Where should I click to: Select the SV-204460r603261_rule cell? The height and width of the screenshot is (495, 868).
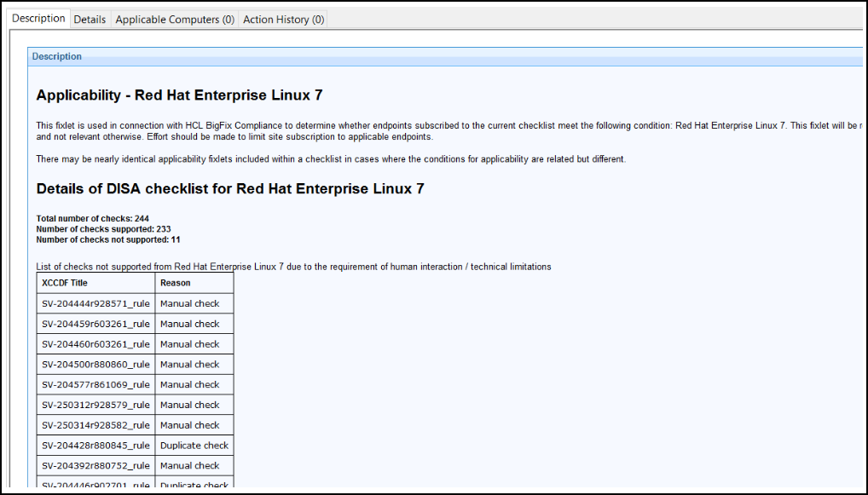(95, 344)
